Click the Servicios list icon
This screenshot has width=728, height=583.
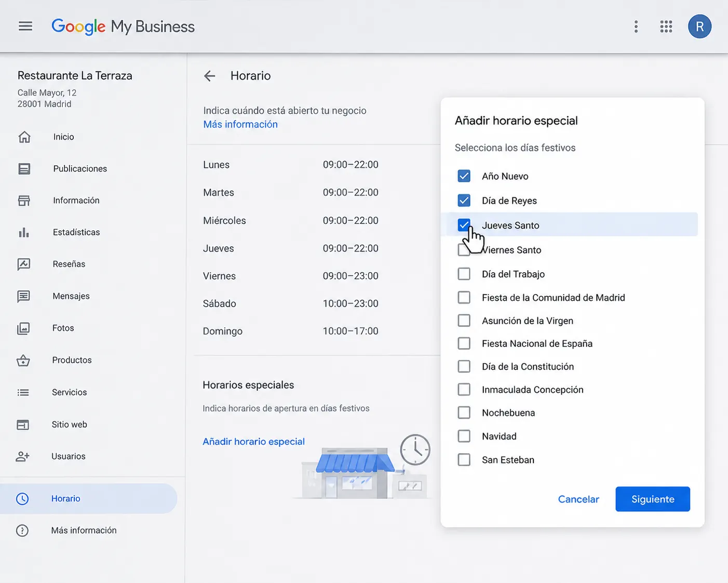(23, 392)
